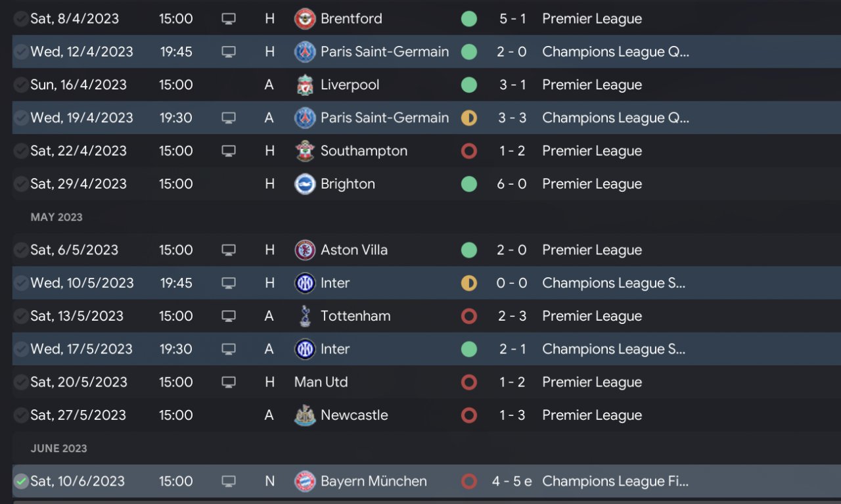Click the Aston Villa club crest
Screen dimensions: 841x504
click(305, 250)
